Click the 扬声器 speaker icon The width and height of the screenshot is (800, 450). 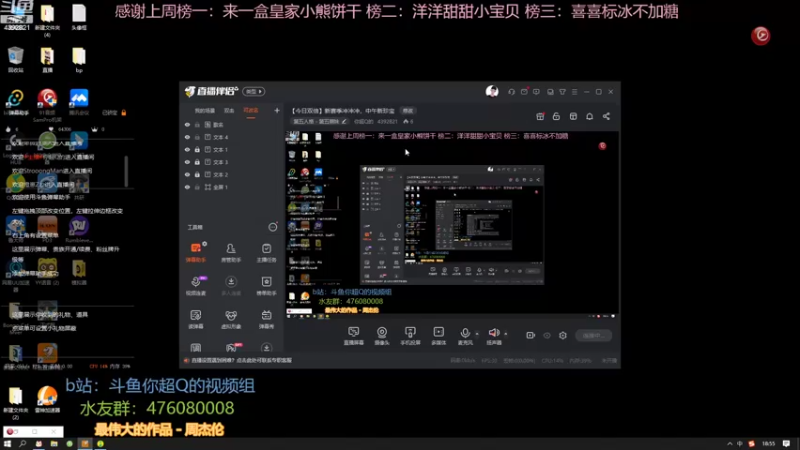coord(493,333)
